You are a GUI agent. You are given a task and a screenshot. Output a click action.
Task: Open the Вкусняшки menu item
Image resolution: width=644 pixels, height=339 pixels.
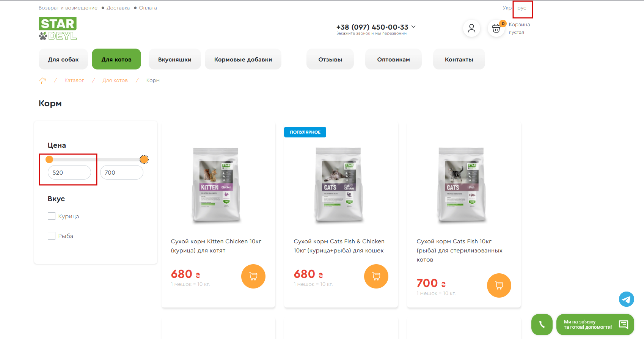(174, 59)
